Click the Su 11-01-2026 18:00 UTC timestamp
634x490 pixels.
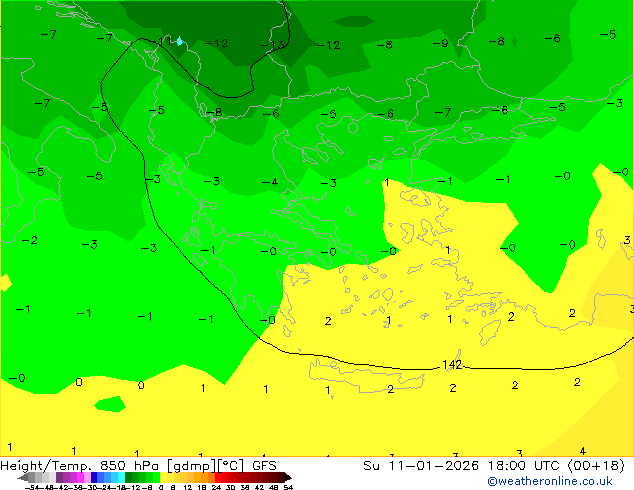pyautogui.click(x=463, y=466)
